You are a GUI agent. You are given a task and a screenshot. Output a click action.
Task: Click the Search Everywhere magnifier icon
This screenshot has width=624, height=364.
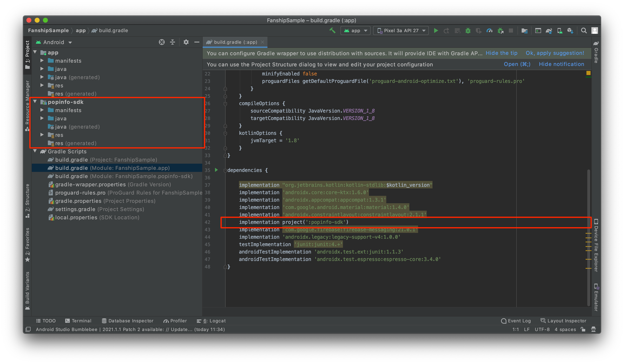pyautogui.click(x=584, y=31)
